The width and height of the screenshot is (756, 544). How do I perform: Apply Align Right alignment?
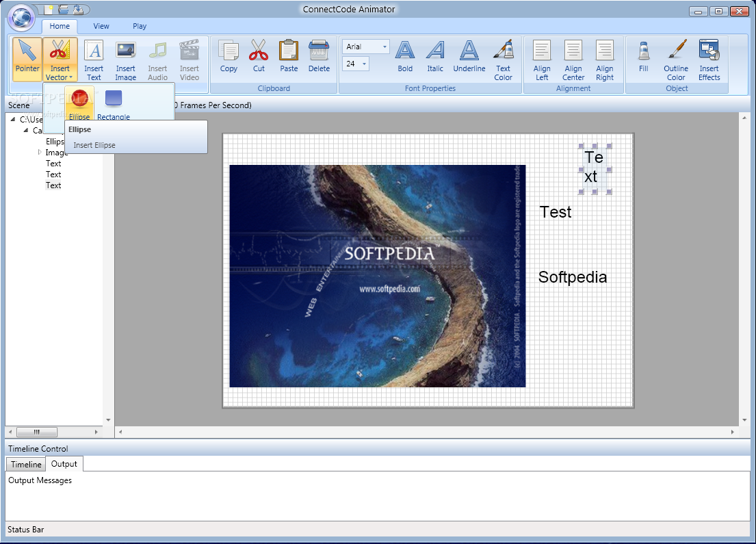tap(605, 60)
